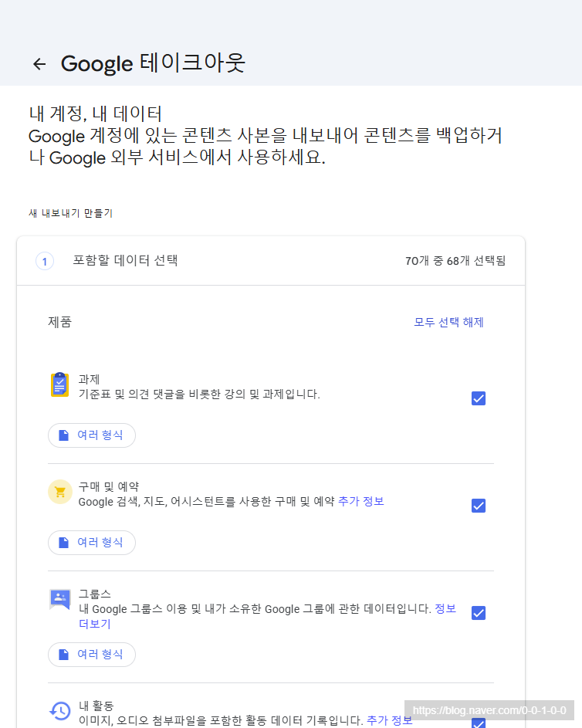Click the 내 활동 history clock icon
Image resolution: width=582 pixels, height=728 pixels.
[x=60, y=710]
